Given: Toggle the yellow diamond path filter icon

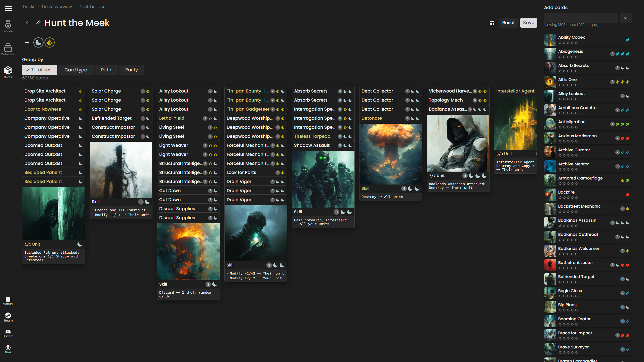Looking at the screenshot, I should coord(49,42).
